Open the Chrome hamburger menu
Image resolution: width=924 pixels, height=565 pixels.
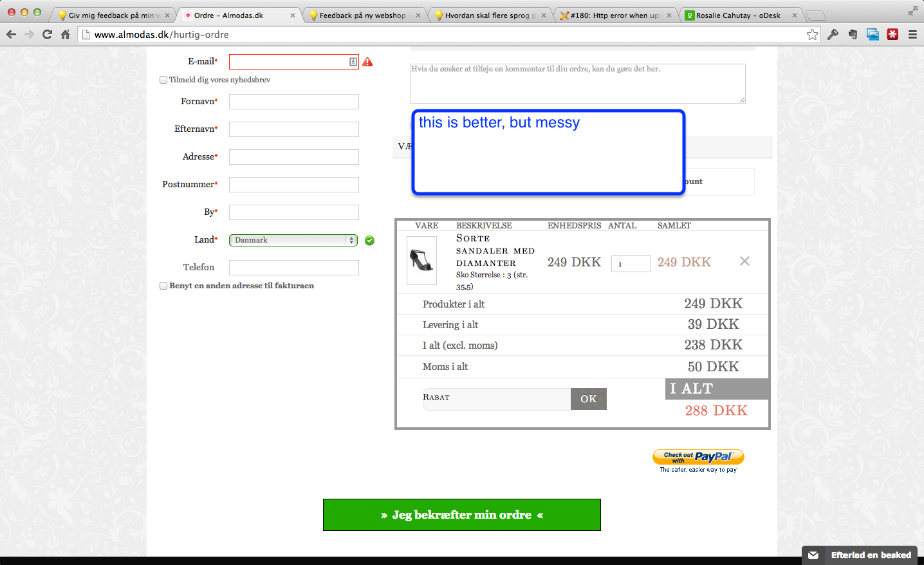click(x=912, y=34)
